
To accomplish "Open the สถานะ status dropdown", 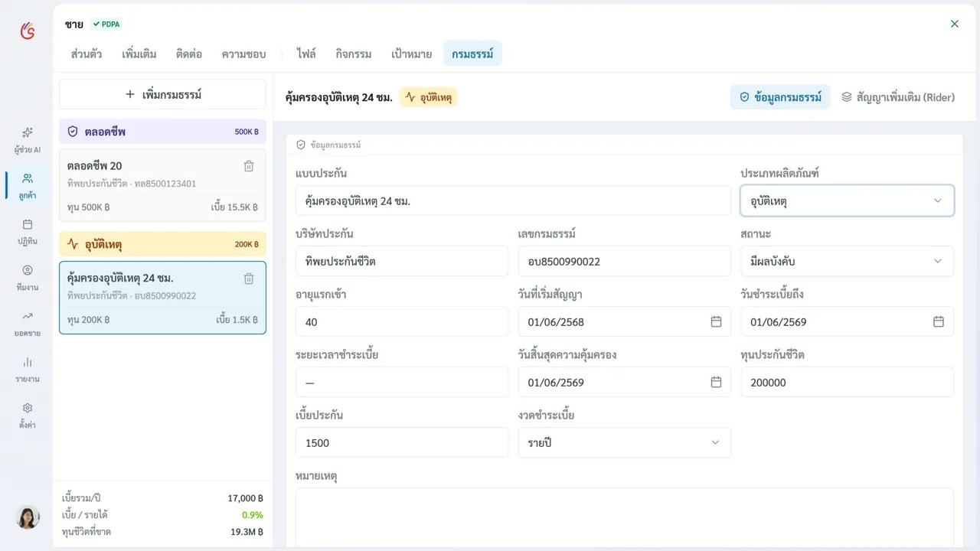I will tap(847, 261).
